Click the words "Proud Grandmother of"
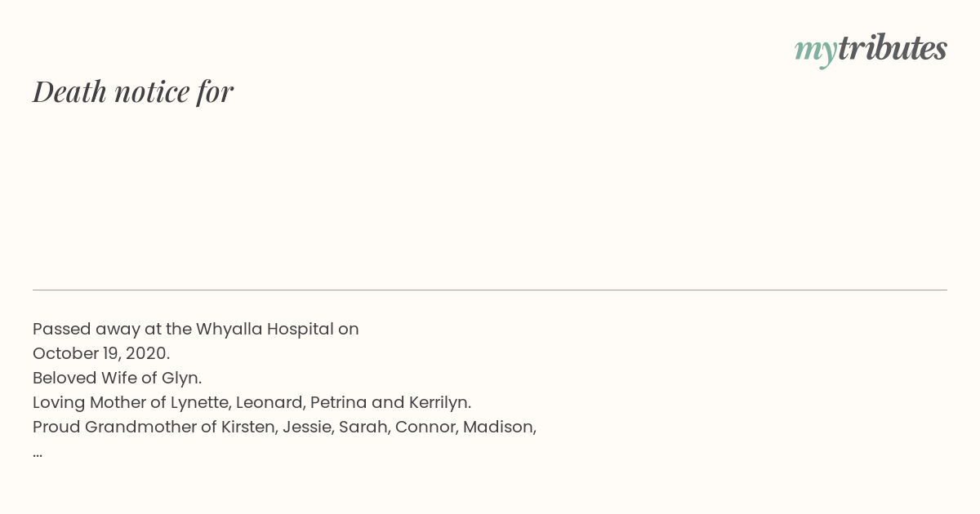 [x=125, y=427]
